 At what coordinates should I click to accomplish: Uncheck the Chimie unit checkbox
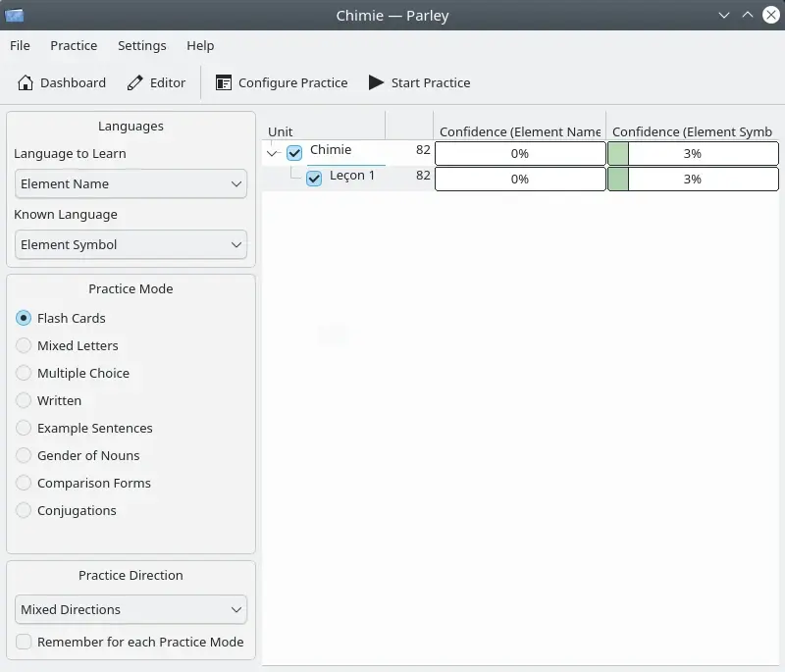(294, 153)
